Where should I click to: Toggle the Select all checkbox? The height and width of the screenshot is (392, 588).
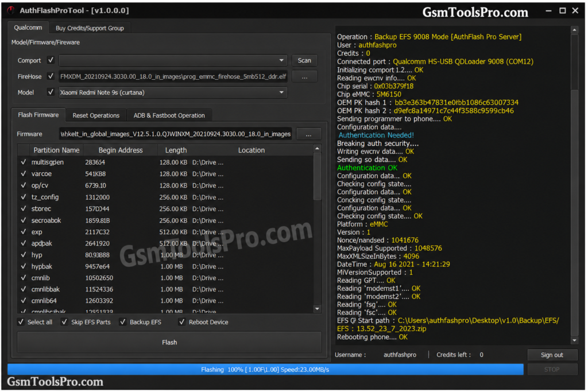[x=21, y=322]
